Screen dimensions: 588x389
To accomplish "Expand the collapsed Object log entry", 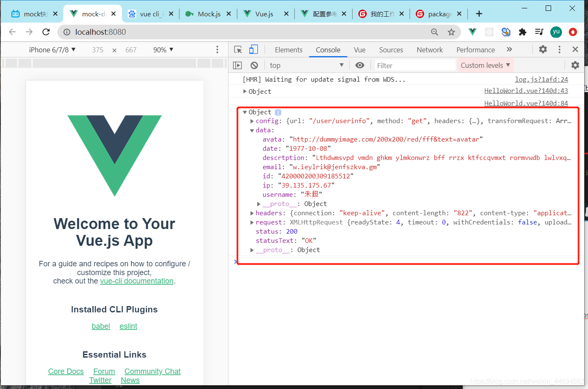I will point(245,91).
